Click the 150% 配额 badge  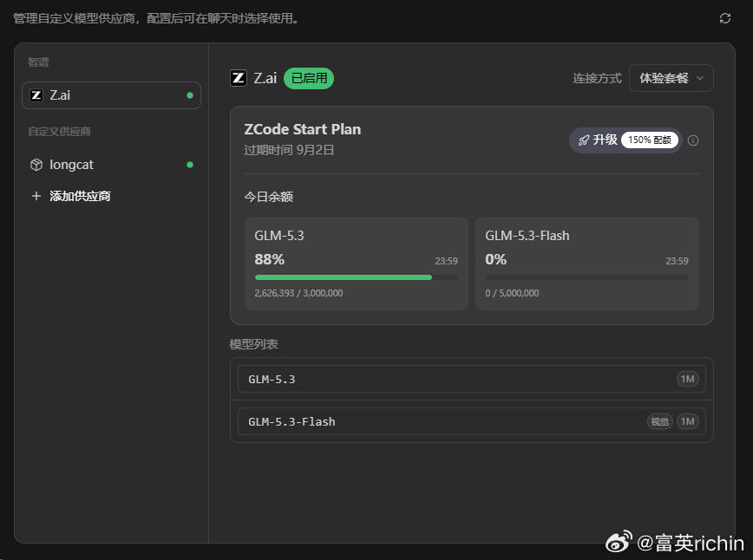click(649, 140)
